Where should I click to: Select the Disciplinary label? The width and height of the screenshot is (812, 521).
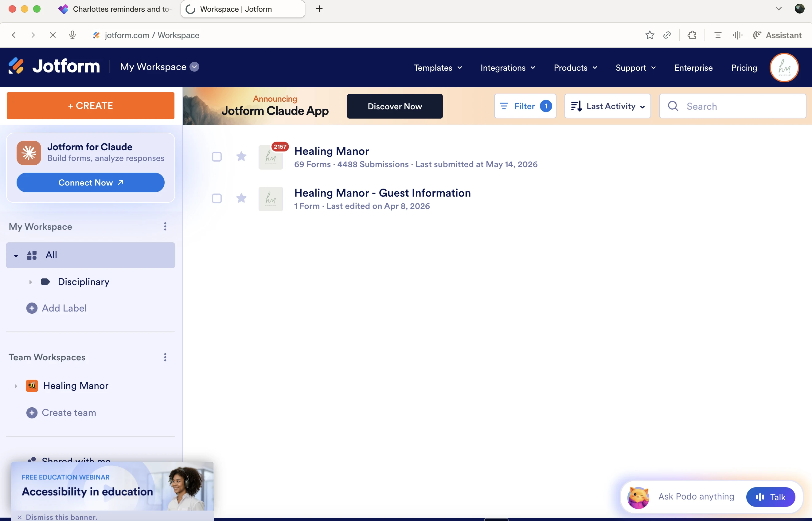tap(84, 282)
